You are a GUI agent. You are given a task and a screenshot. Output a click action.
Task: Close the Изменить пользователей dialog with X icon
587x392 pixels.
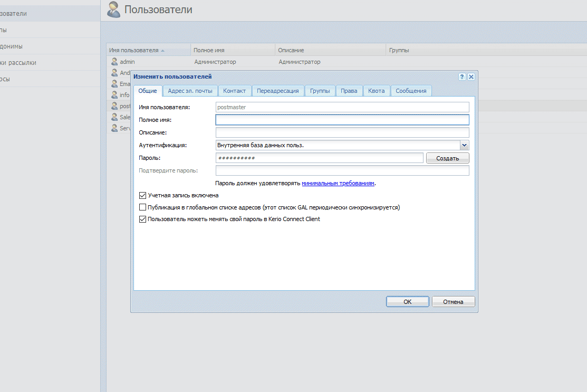(x=471, y=77)
